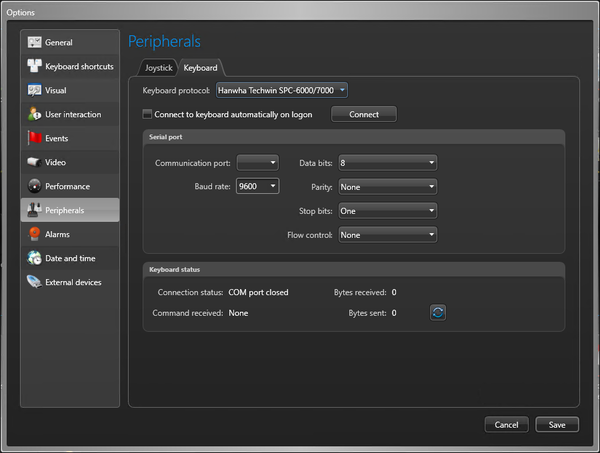Open the User interaction category
The image size is (600, 453).
click(x=70, y=114)
